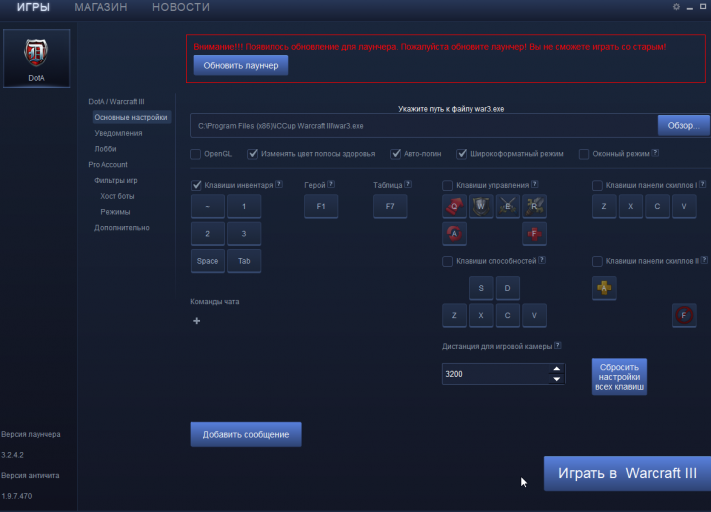This screenshot has height=512, width=711.
Task: Click the F7 table key button
Action: pos(390,206)
